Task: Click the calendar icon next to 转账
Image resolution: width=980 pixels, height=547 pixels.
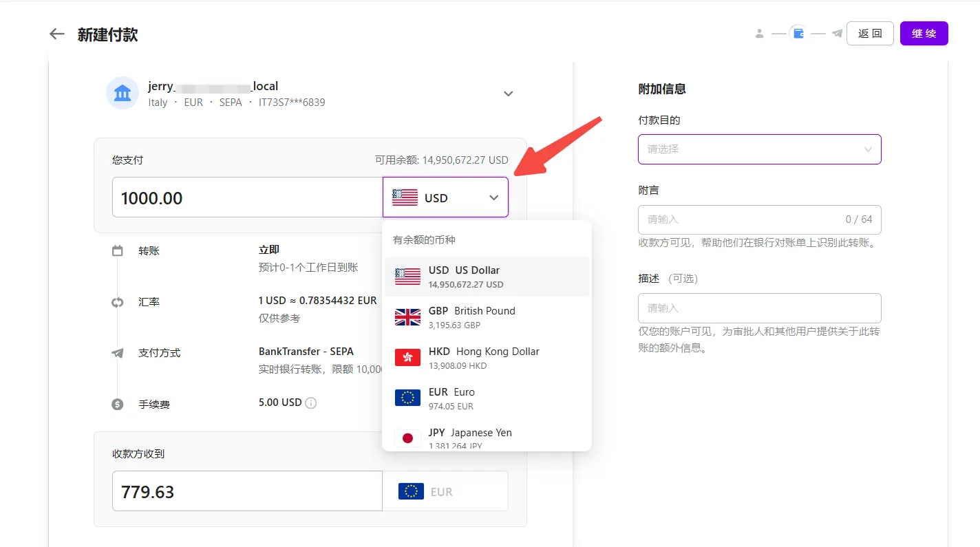Action: (117, 251)
